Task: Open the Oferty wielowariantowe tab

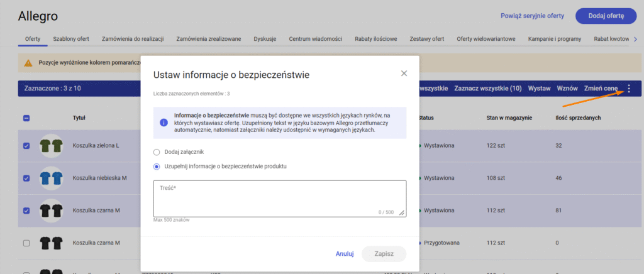Action: coord(486,39)
